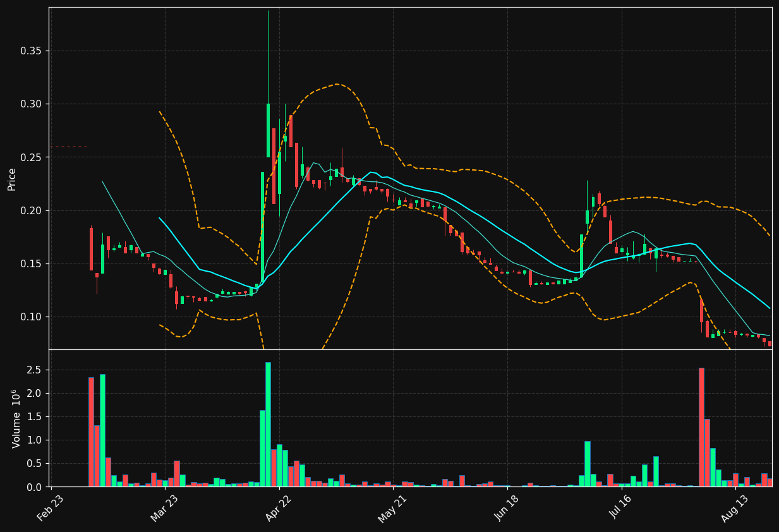Viewport: 779px width, 532px height.
Task: Click the red dashed line at 0.26
Action: (x=68, y=147)
